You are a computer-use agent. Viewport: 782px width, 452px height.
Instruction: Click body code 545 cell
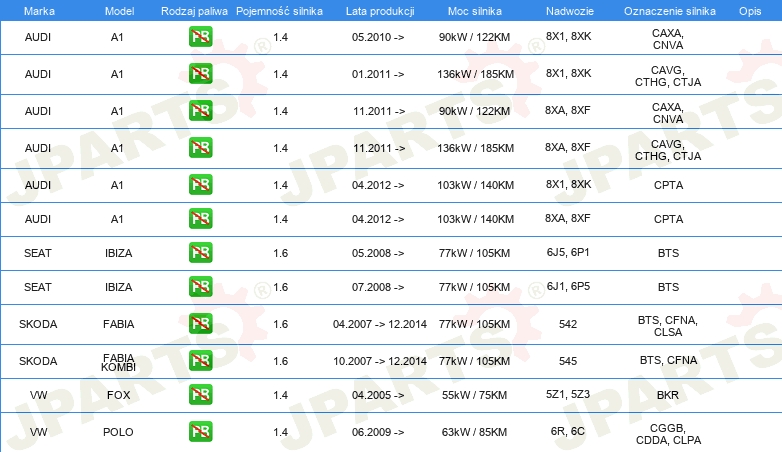coord(568,361)
